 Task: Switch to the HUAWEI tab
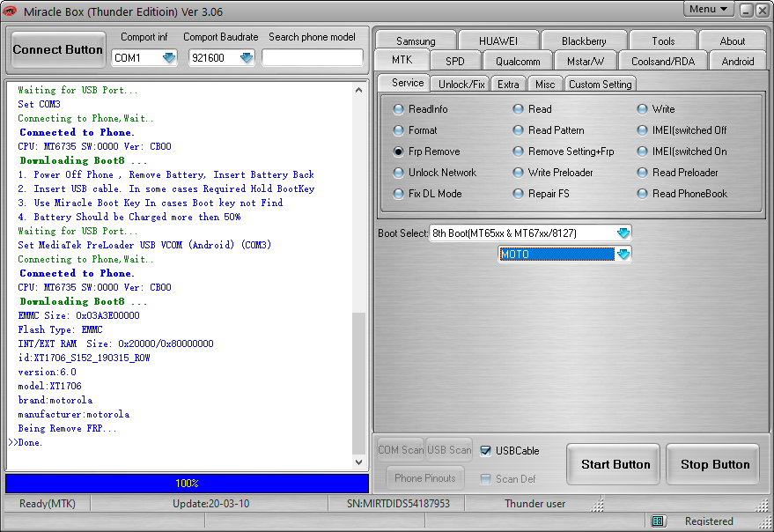[x=498, y=41]
